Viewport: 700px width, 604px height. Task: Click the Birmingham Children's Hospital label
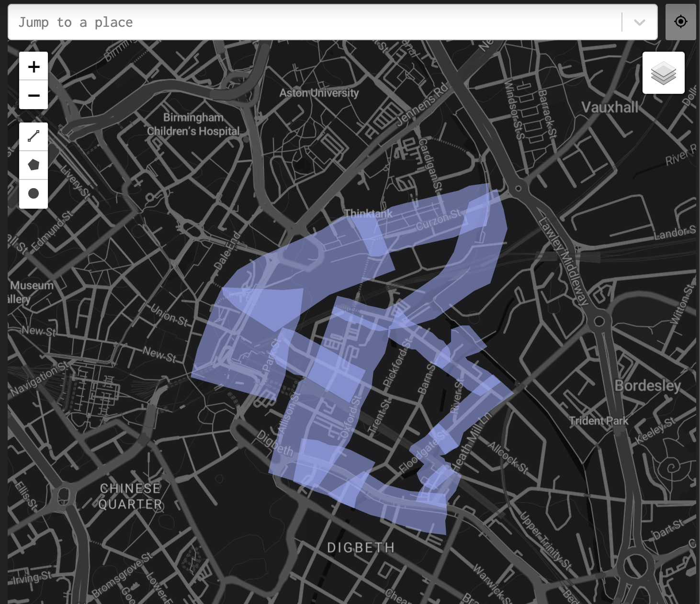click(193, 124)
